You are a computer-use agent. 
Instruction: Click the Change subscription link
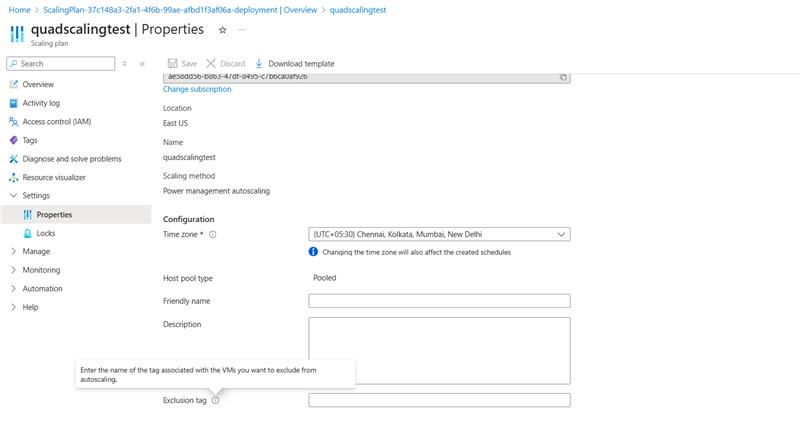tap(197, 89)
